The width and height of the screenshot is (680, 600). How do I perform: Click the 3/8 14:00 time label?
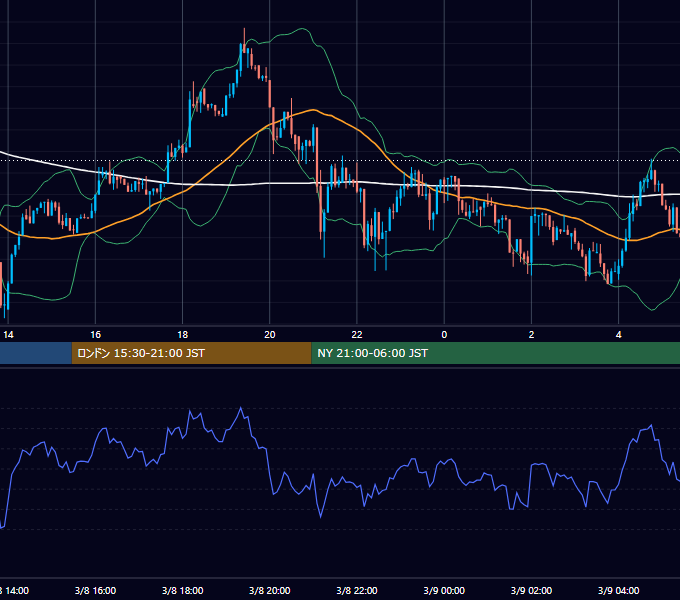pyautogui.click(x=14, y=590)
